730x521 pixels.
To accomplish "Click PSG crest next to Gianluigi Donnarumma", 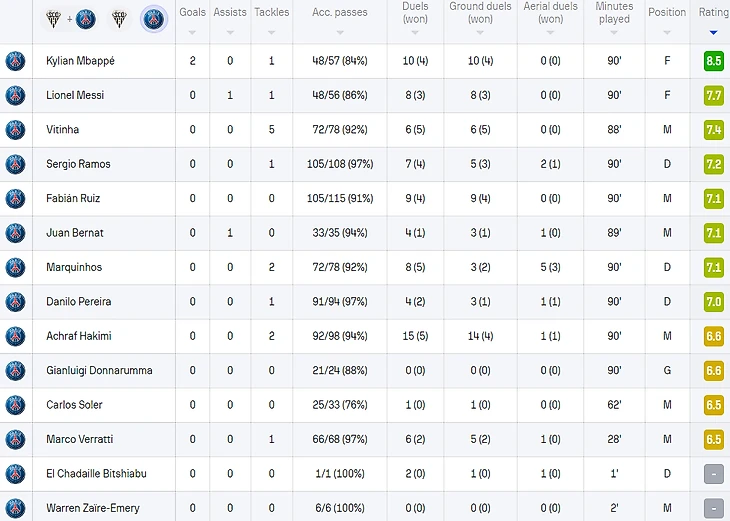I will point(15,370).
